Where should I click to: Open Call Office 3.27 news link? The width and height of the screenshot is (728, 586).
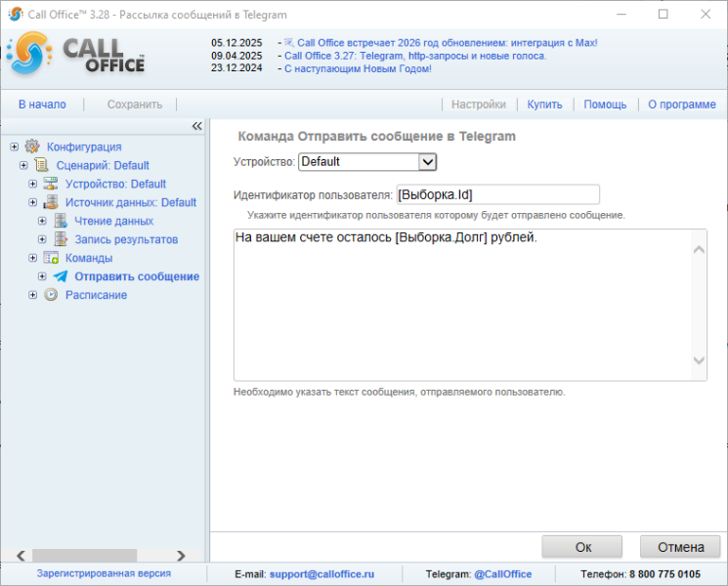415,56
